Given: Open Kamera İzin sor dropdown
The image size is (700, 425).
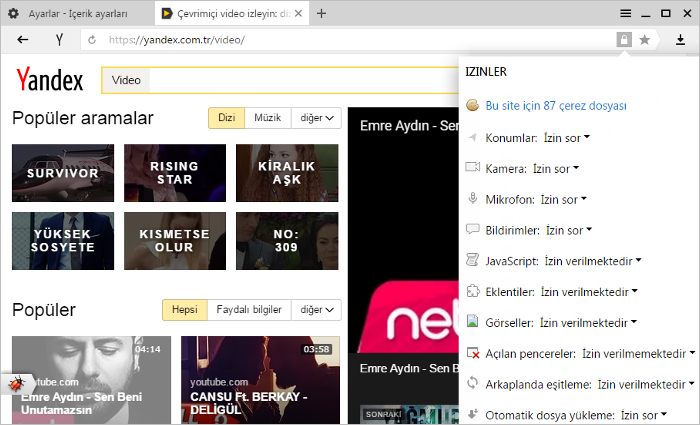Looking at the screenshot, I should tap(556, 168).
